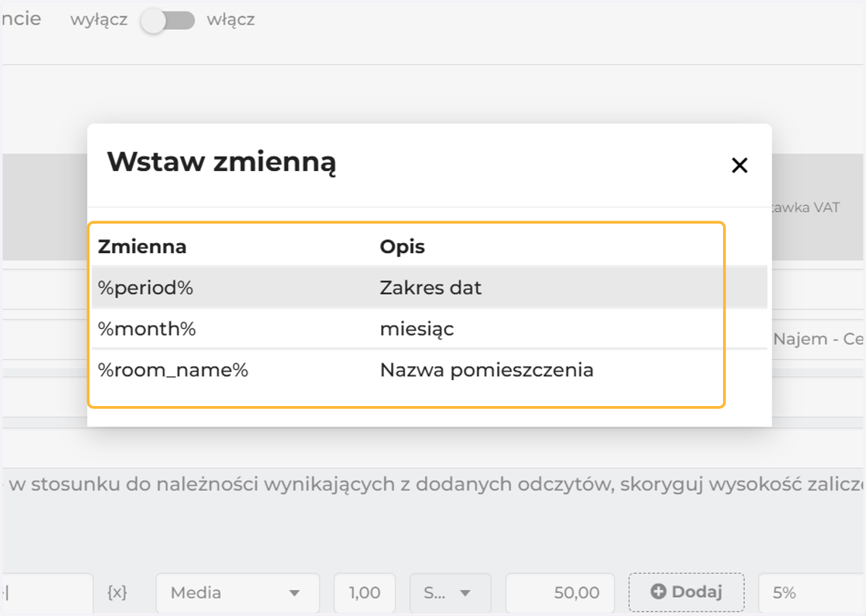Click the Opis column header
This screenshot has height=616, width=866.
coord(403,247)
